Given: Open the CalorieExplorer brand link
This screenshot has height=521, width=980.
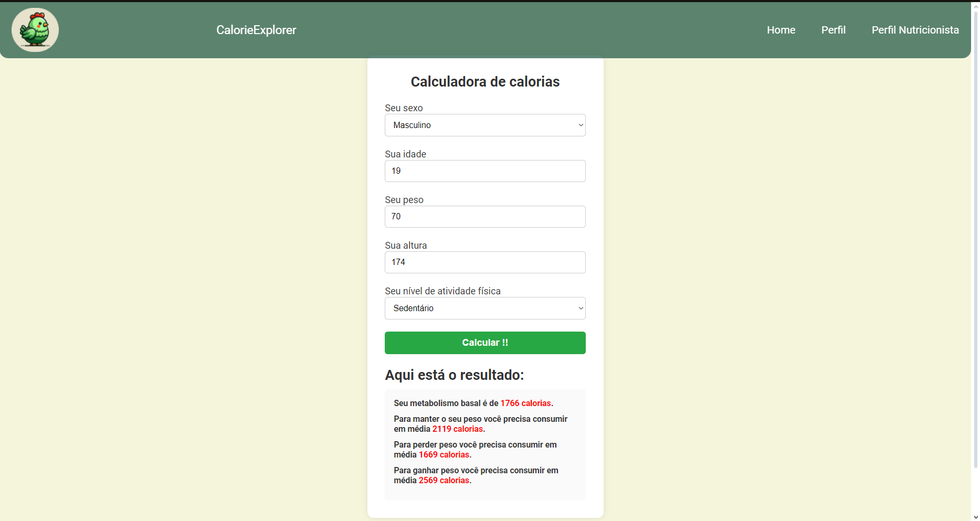Looking at the screenshot, I should pos(256,30).
